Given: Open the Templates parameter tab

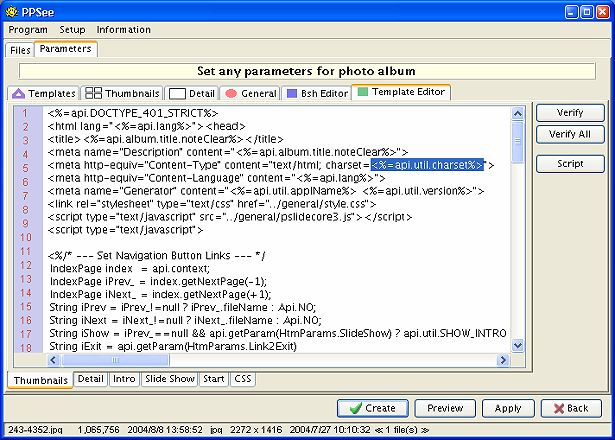Looking at the screenshot, I should point(44,93).
